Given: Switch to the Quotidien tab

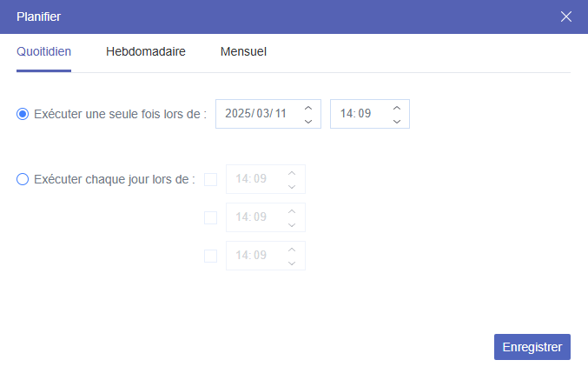Looking at the screenshot, I should coord(43,51).
